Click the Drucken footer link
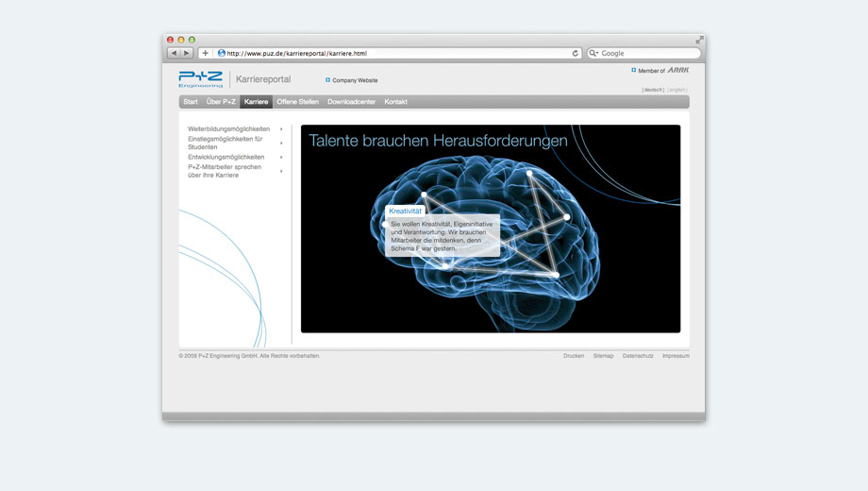 coord(574,356)
